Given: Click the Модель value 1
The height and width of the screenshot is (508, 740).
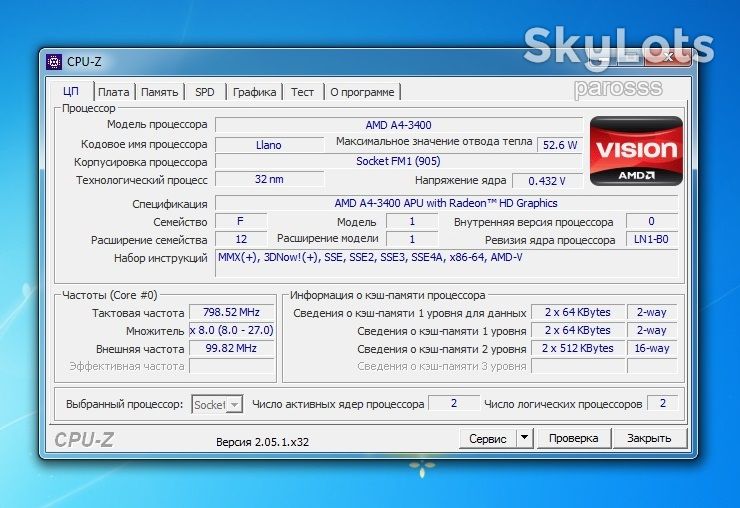Looking at the screenshot, I should point(412,221).
